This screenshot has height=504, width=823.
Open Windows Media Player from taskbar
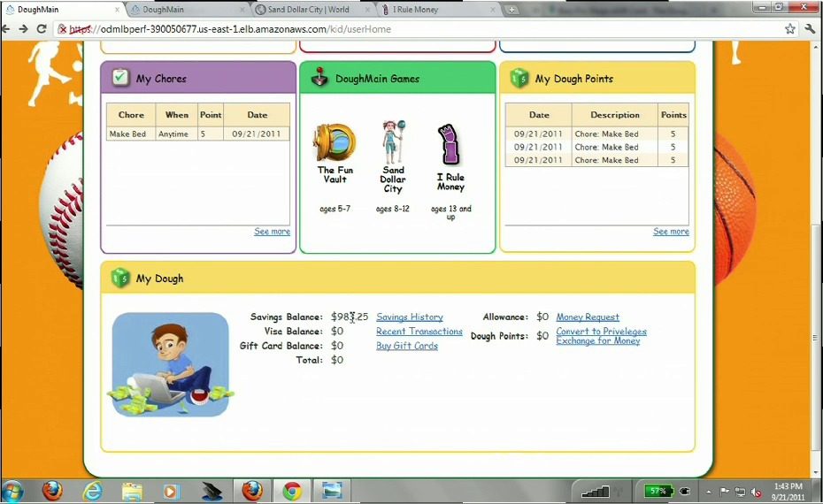[x=170, y=492]
